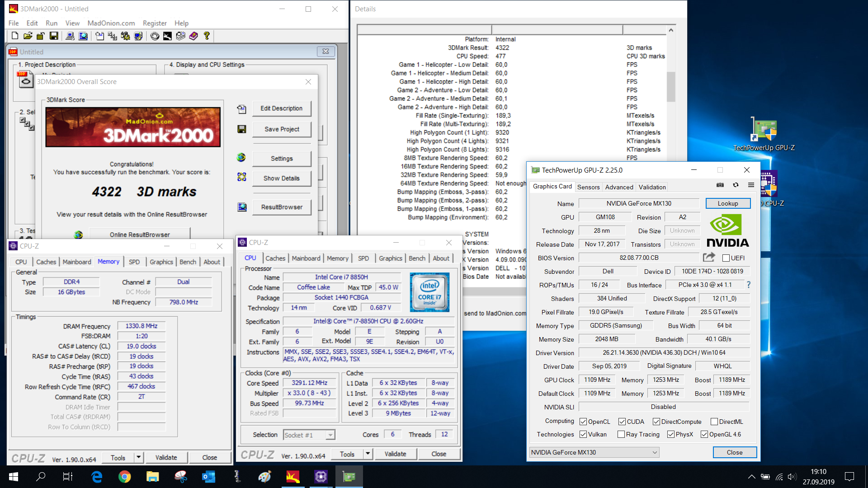The width and height of the screenshot is (868, 488).
Task: Open GPU-Z hamburger menu icon
Action: pyautogui.click(x=751, y=185)
